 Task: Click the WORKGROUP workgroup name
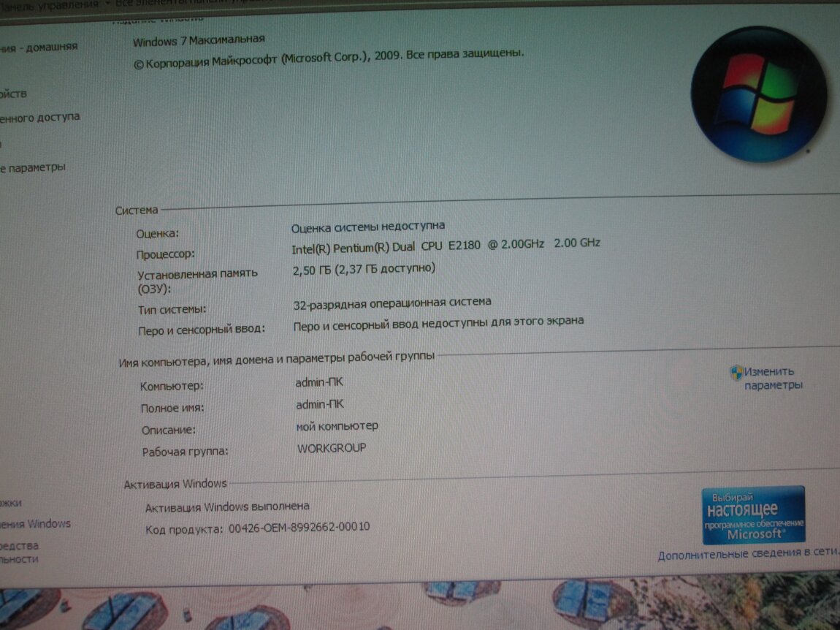pyautogui.click(x=331, y=448)
